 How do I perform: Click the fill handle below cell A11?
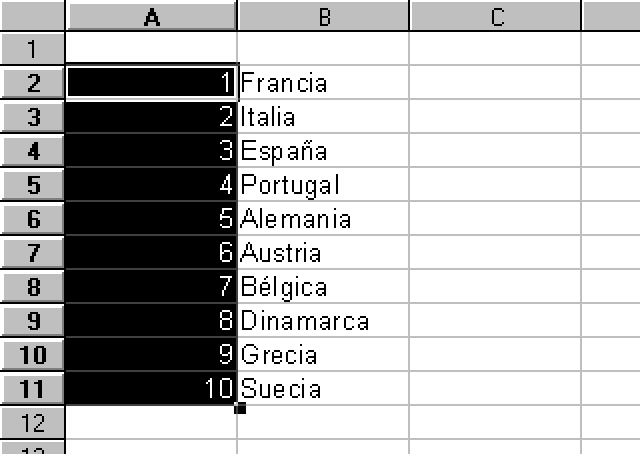coord(239,407)
